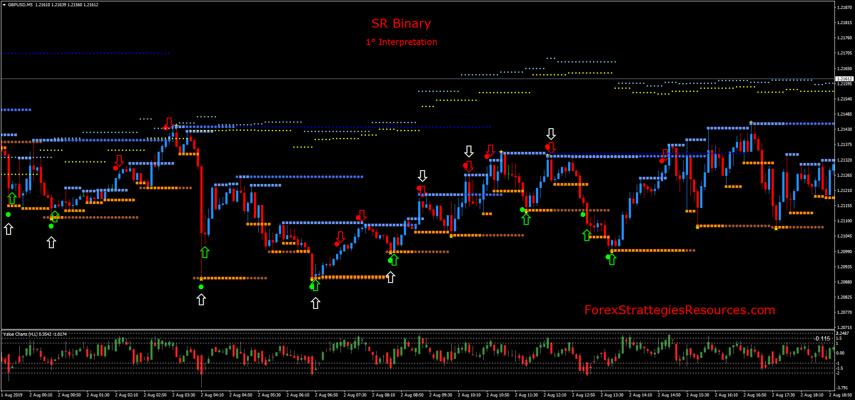
Task: Select the leftmost white down arrow marker
Action: [x=422, y=176]
